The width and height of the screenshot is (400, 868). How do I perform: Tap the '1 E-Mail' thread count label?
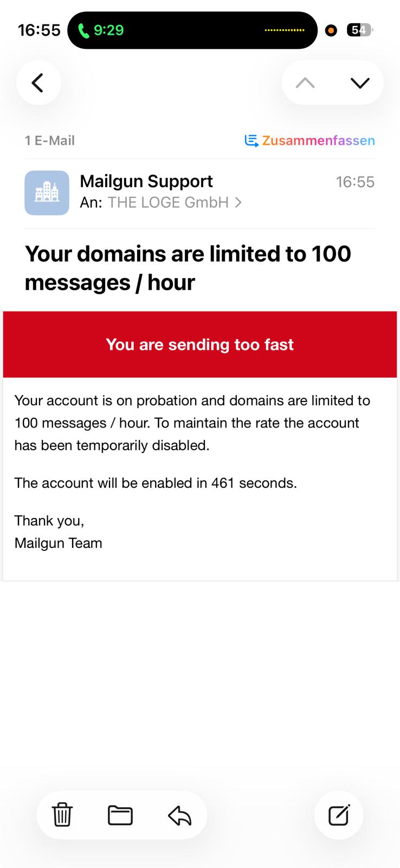tap(50, 141)
